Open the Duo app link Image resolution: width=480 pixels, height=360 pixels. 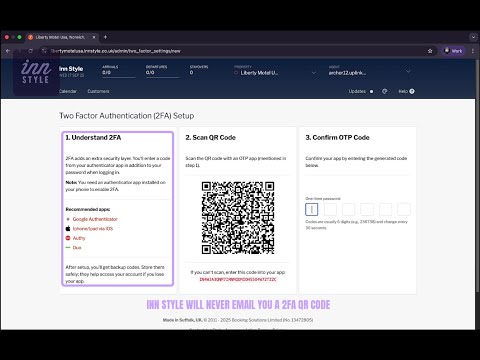77,248
